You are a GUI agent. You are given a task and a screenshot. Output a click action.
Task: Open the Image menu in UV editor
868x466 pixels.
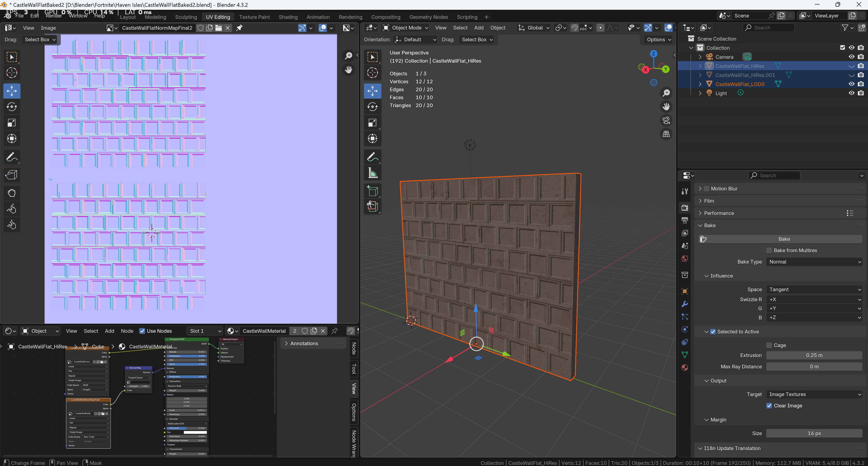point(48,28)
